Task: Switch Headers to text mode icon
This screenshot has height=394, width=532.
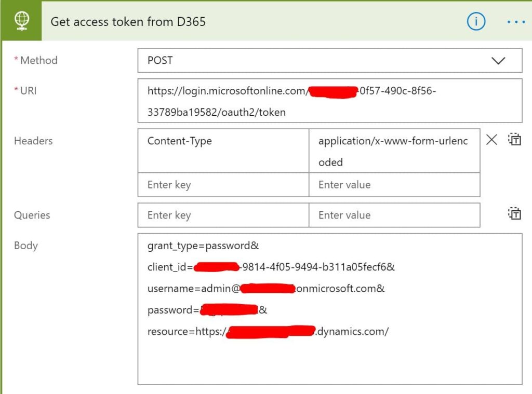Action: tap(514, 139)
